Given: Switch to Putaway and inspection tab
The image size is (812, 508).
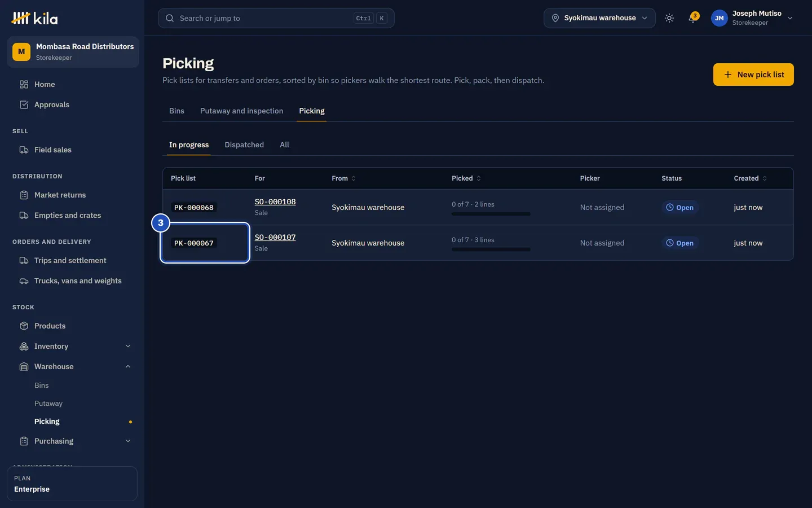Looking at the screenshot, I should coord(241,111).
